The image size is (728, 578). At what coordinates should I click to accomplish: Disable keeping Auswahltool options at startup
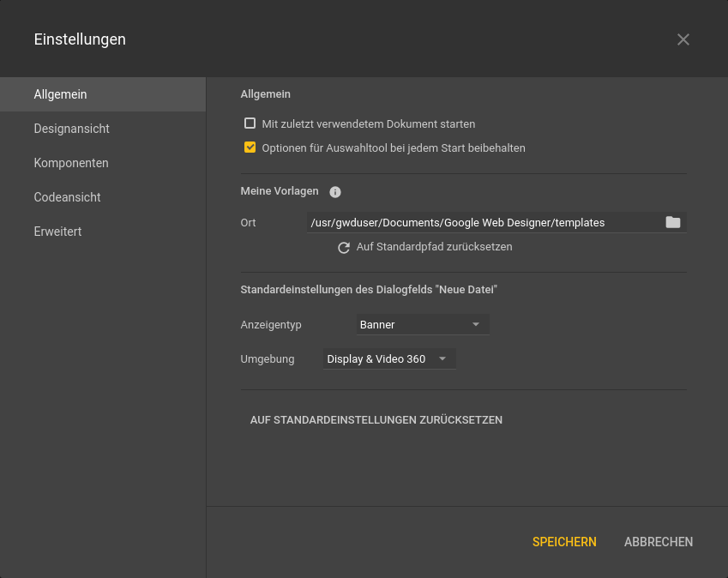coord(250,147)
